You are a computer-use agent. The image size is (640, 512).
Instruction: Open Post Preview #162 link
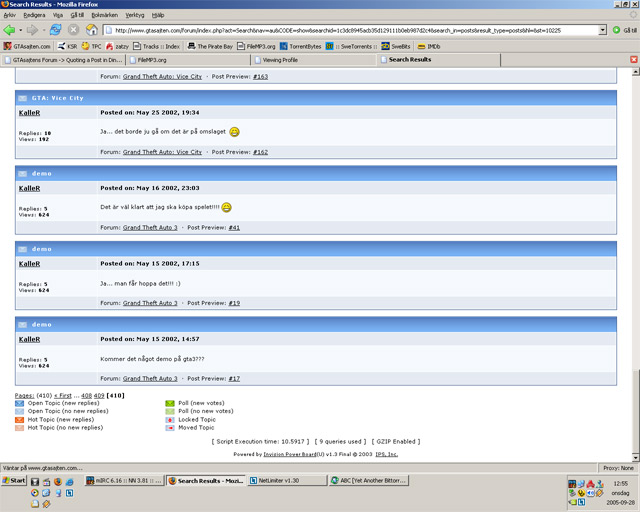pos(260,152)
